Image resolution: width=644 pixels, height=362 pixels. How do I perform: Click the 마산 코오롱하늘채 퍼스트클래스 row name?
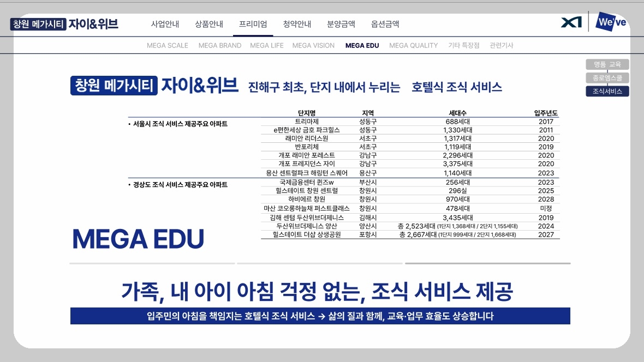coord(307,208)
